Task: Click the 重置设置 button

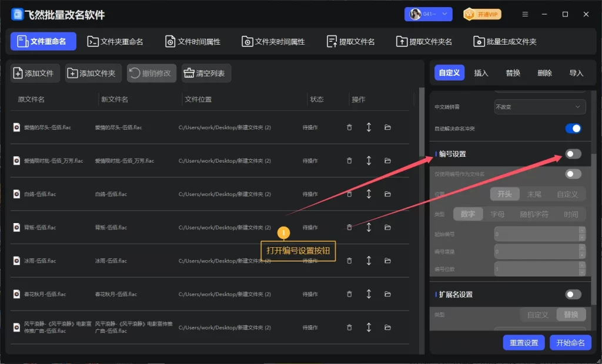Action: 524,343
